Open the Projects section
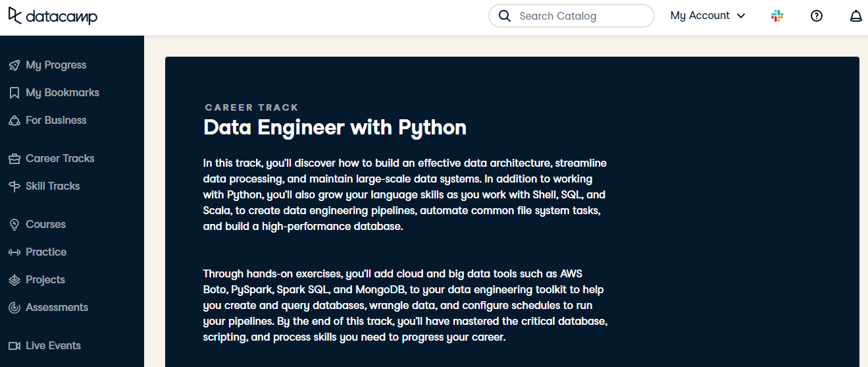Screen dimensions: 868x367 tap(45, 280)
